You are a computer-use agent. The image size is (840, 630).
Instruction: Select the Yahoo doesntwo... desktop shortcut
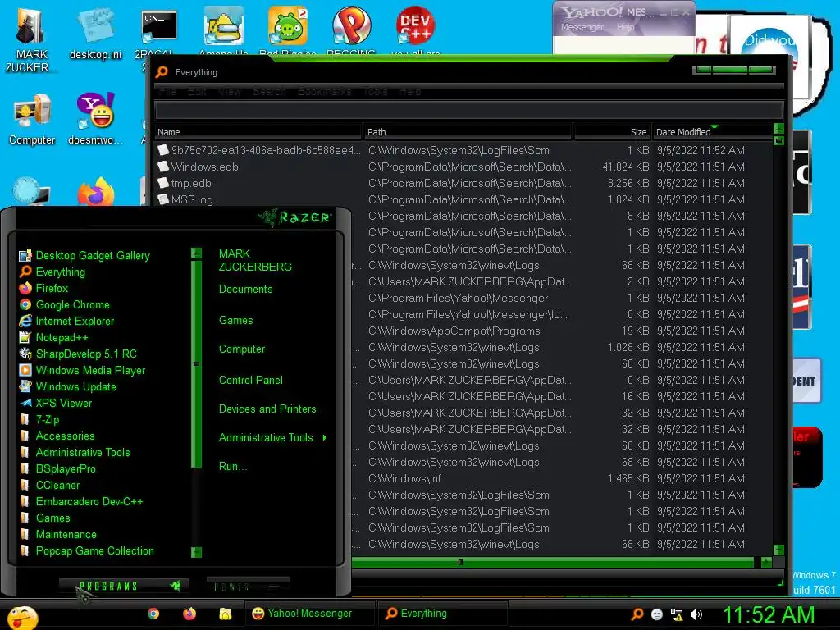95,119
